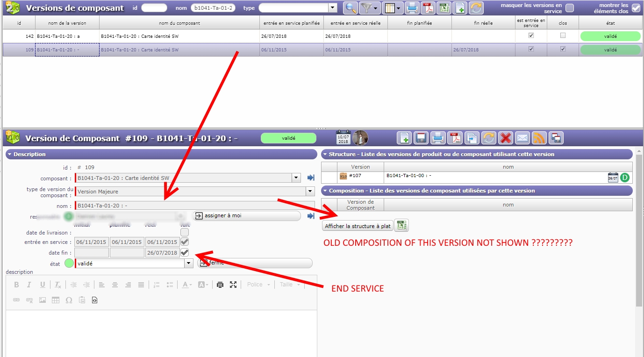Sort list by nom de la version
Screen dimensions: 644x357
click(67, 23)
